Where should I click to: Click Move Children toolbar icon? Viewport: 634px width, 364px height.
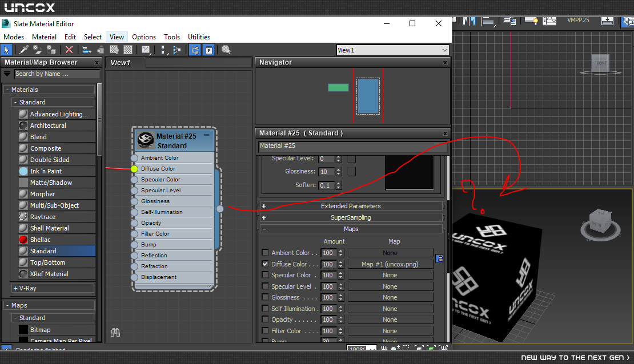pos(87,50)
